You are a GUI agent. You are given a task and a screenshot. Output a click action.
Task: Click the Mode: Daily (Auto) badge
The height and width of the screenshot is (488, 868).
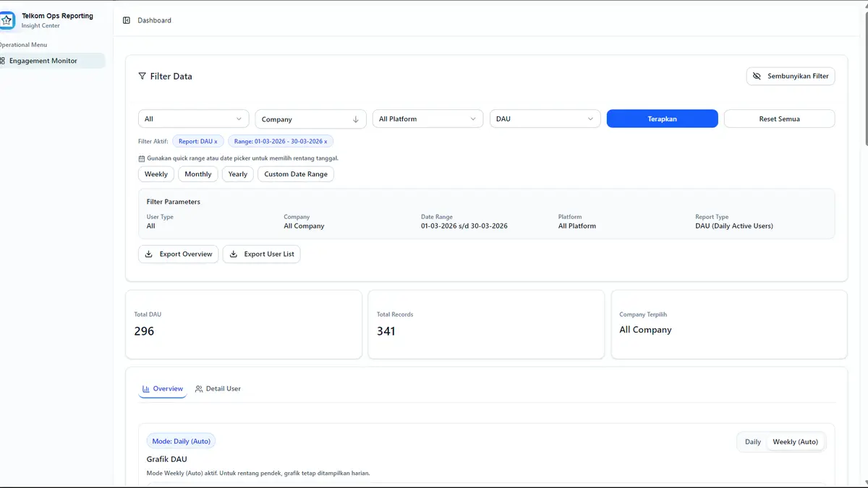coord(181,441)
